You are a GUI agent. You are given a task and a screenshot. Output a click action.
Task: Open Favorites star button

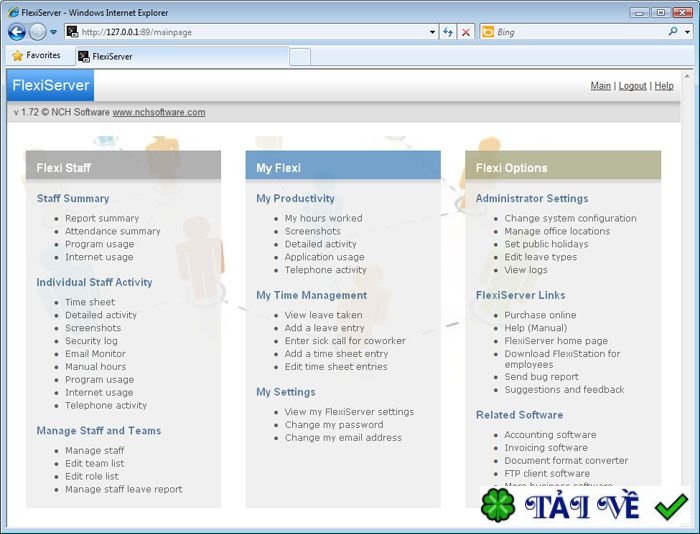click(37, 55)
